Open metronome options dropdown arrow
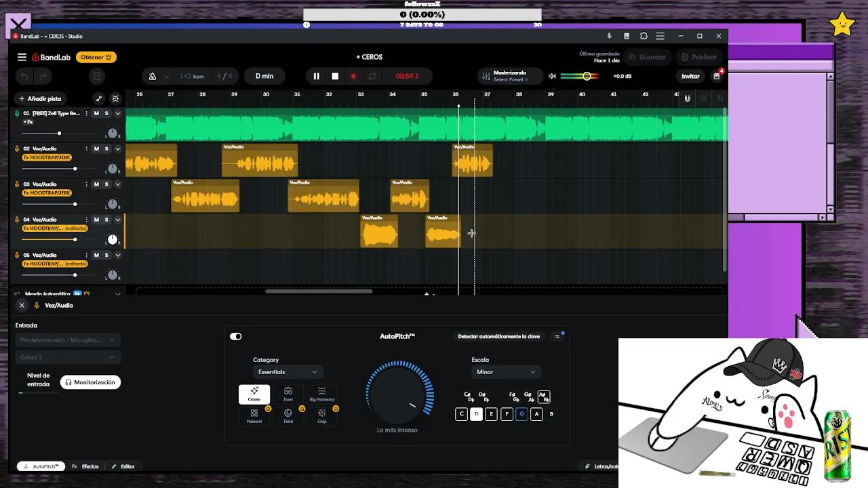Viewport: 868px width, 488px height. click(165, 77)
